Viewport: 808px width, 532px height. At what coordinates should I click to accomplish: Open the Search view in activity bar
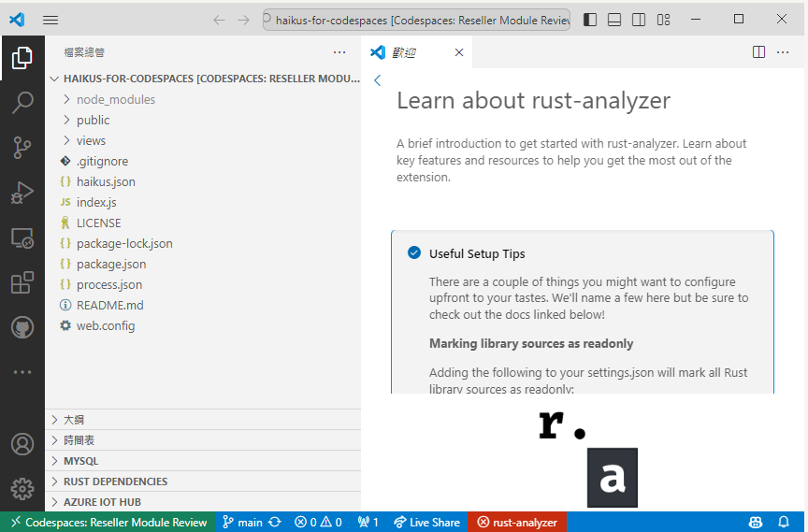coord(22,103)
